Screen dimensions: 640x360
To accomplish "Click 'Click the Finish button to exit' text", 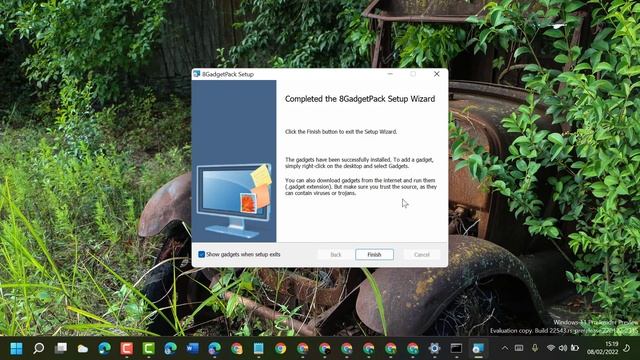I will tap(341, 132).
